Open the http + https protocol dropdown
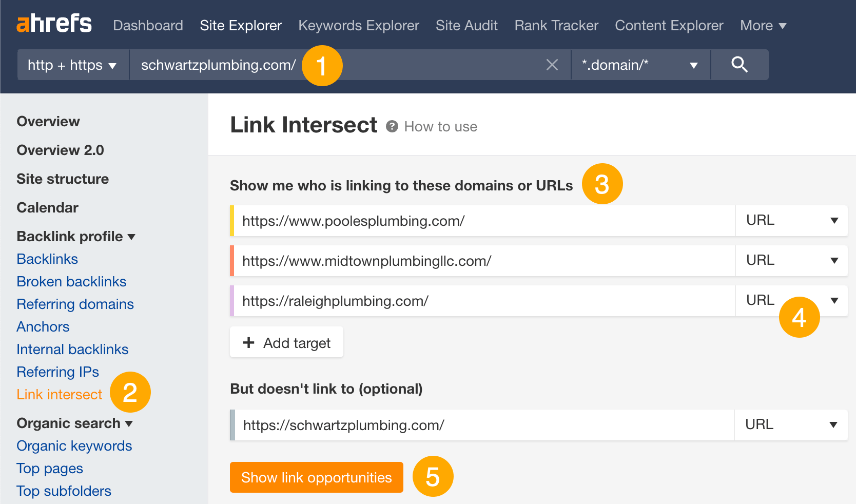 pyautogui.click(x=72, y=65)
